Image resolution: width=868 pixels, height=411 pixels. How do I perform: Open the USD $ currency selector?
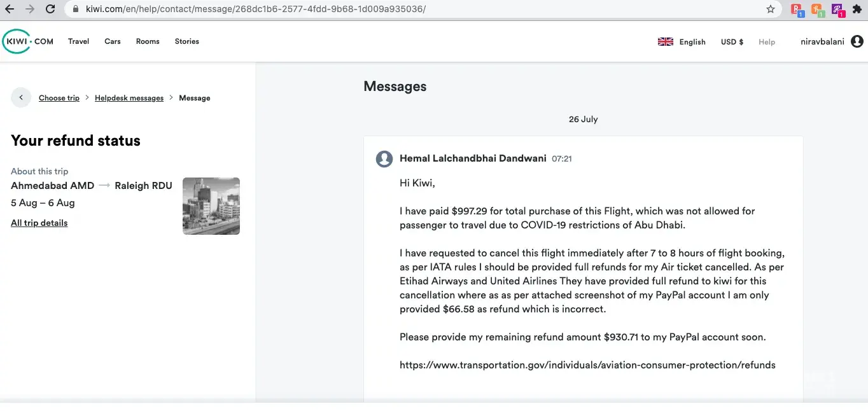pyautogui.click(x=732, y=42)
